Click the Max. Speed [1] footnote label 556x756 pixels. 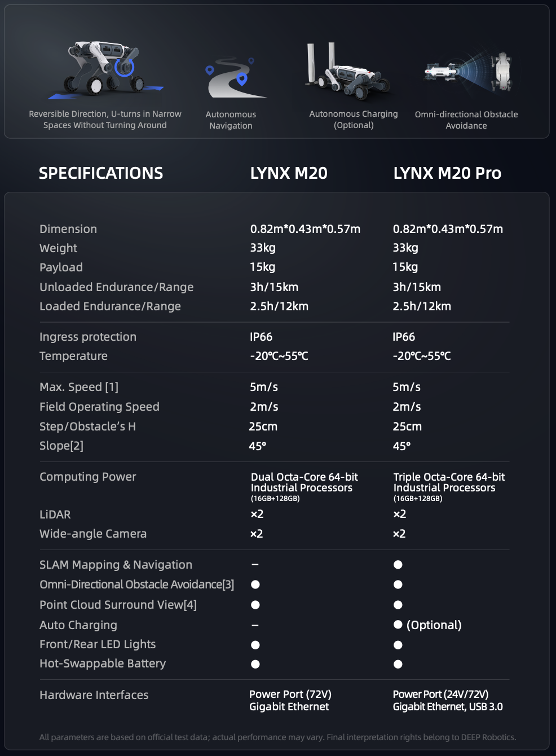click(79, 387)
